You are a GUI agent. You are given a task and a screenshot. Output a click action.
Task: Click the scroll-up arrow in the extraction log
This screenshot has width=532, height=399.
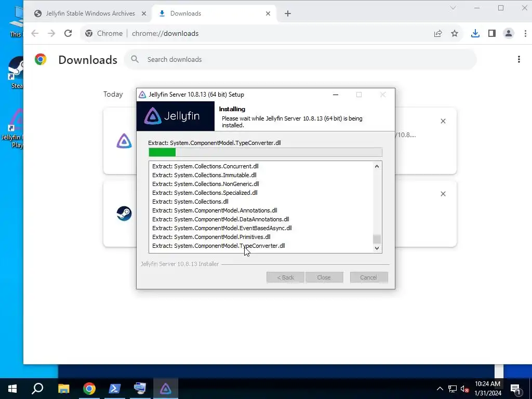pyautogui.click(x=377, y=166)
